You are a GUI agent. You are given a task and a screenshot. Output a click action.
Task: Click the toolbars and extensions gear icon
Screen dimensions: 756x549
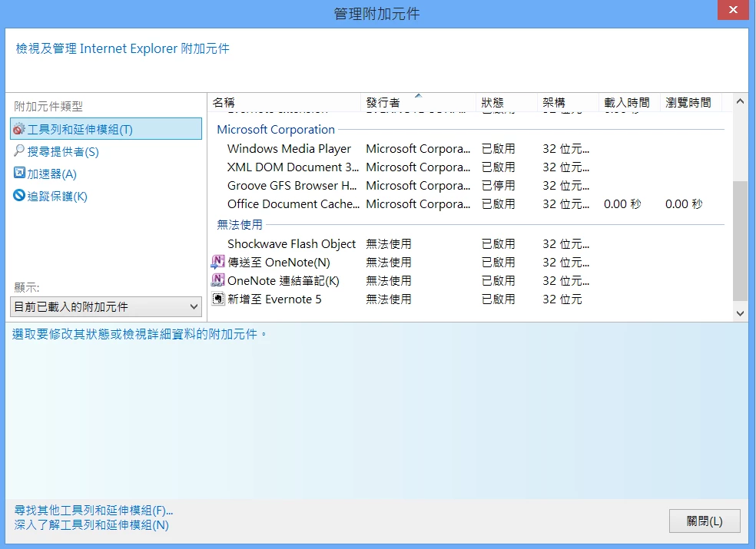point(18,129)
